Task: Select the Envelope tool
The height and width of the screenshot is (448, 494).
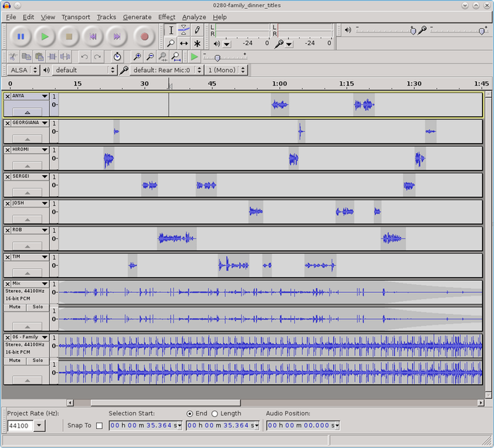Action: click(x=183, y=30)
